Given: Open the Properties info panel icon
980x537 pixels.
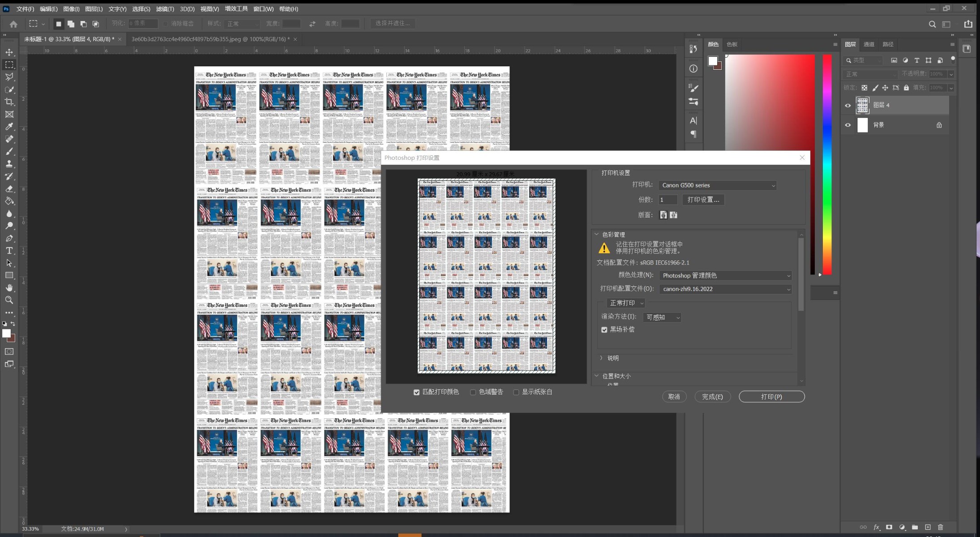Looking at the screenshot, I should point(693,68).
